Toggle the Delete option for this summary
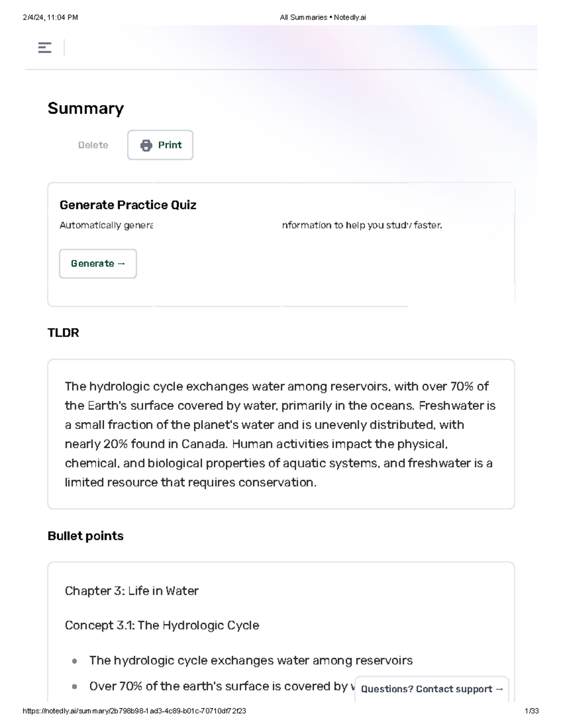Screen dimensions: 563x728 coord(93,145)
